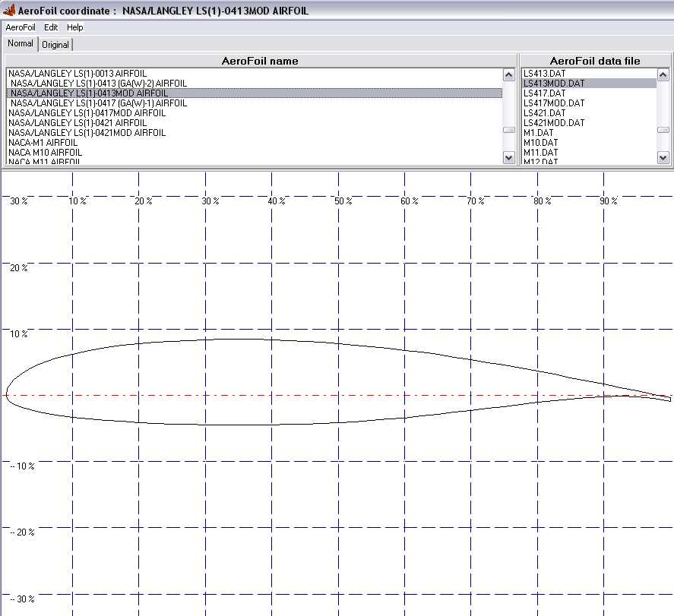Click the data file list scrollbar thumb
674x616 pixels.
pos(663,130)
